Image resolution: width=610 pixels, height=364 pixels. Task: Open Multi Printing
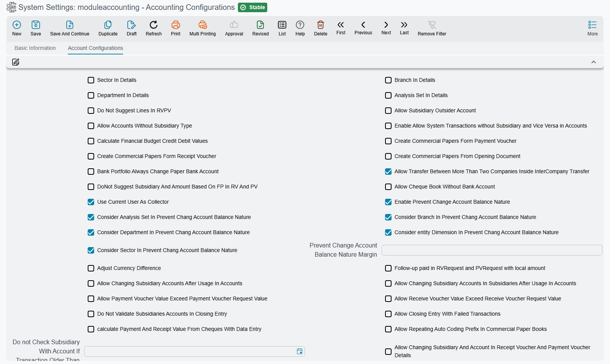coord(203,25)
